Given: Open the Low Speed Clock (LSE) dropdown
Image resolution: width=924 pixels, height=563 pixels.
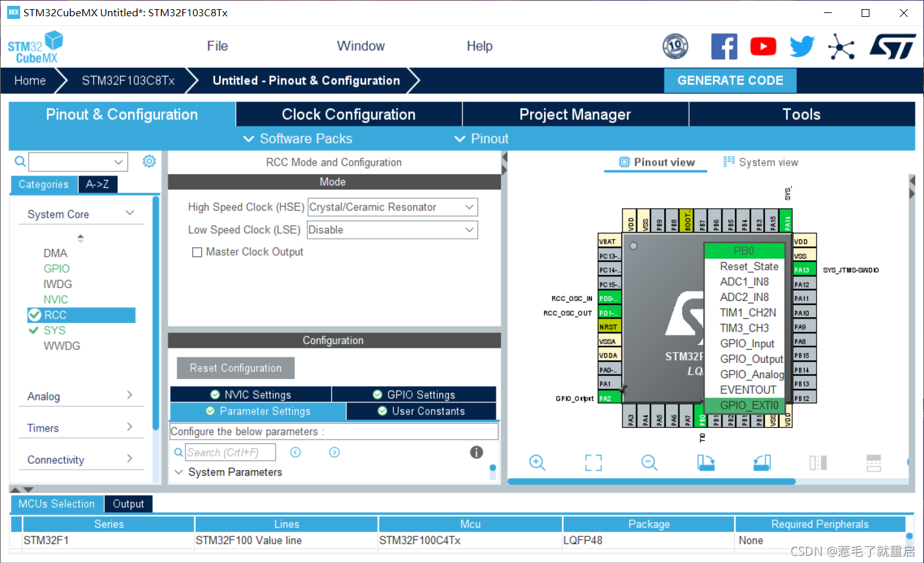Looking at the screenshot, I should [x=392, y=230].
